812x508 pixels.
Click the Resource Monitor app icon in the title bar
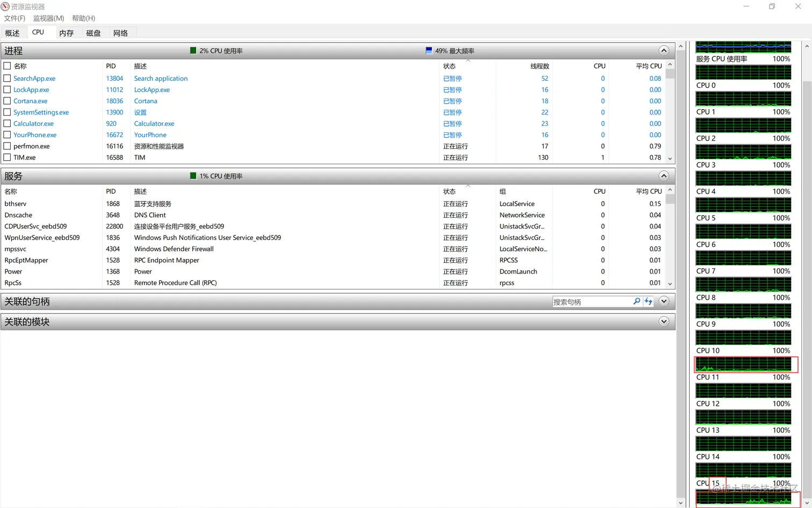pyautogui.click(x=5, y=6)
